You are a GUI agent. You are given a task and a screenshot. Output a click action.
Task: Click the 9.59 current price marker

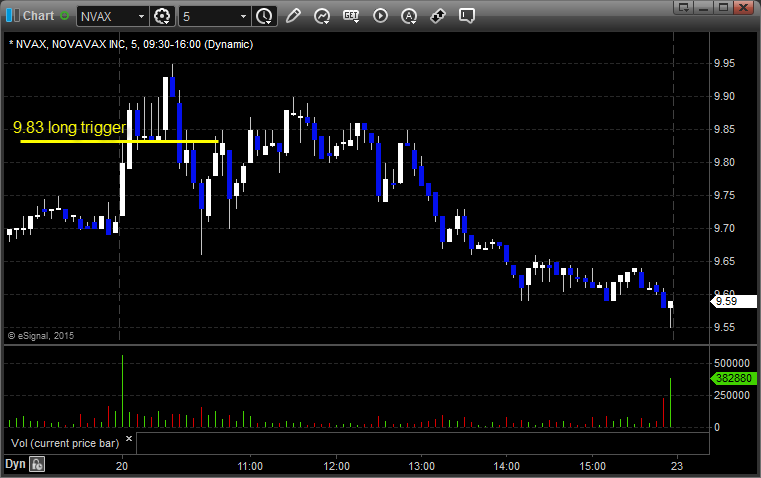tap(726, 300)
